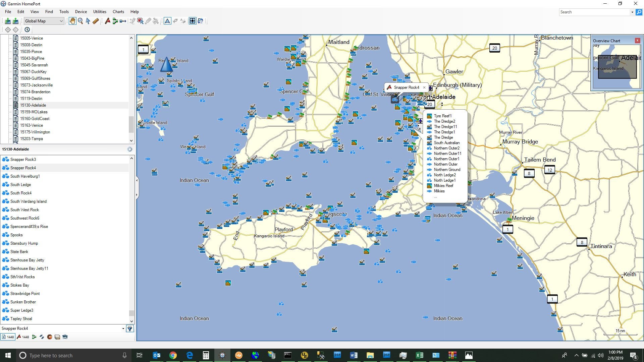Close the Overview Chart panel
The image size is (644, 362).
click(x=638, y=41)
